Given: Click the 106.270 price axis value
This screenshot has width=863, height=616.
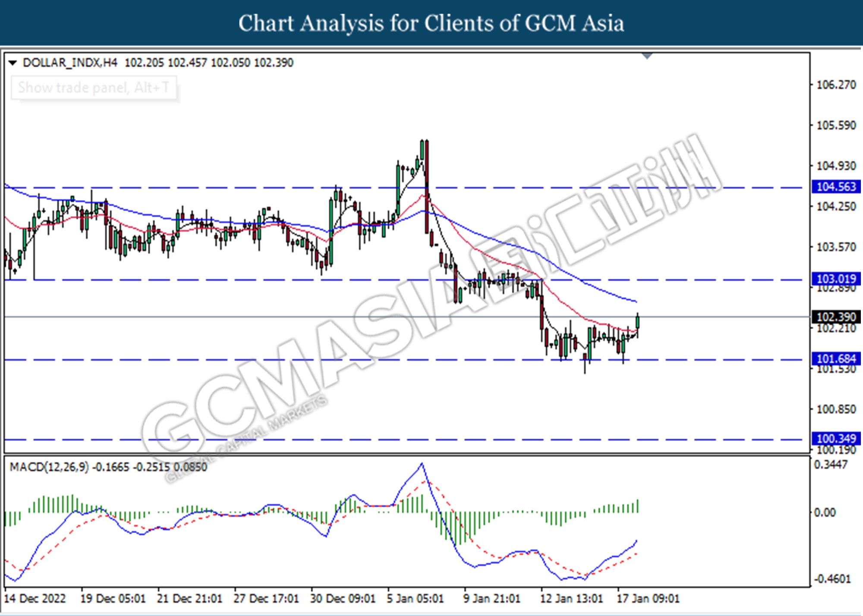Looking at the screenshot, I should click(x=836, y=85).
